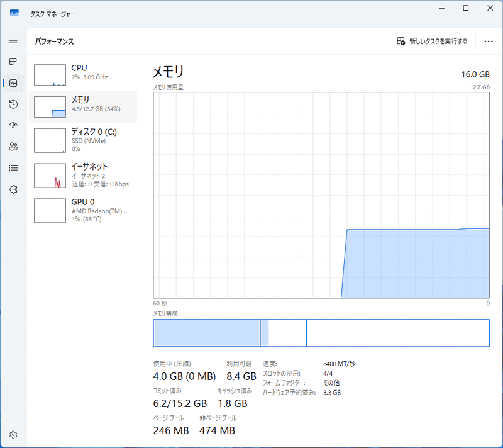Click the memory composition bar

pos(321,333)
